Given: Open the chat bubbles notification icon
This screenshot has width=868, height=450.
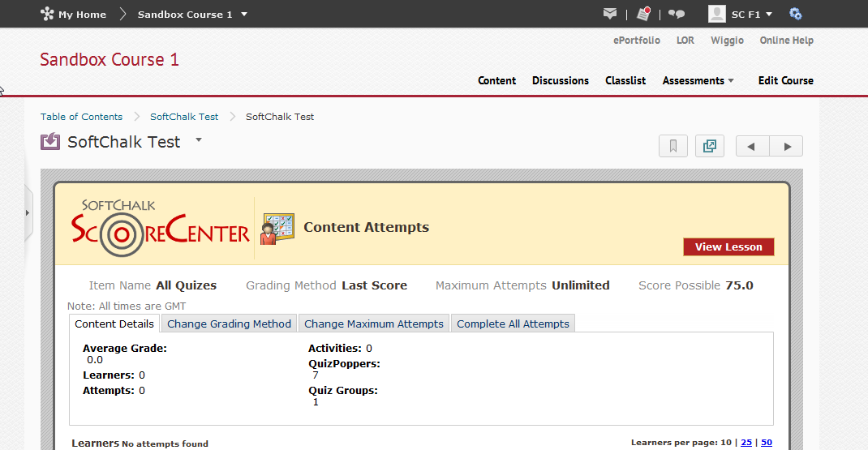Looking at the screenshot, I should [x=677, y=14].
